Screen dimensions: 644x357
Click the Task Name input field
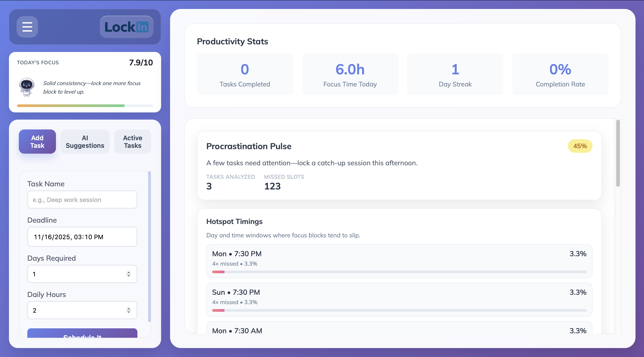tap(82, 200)
